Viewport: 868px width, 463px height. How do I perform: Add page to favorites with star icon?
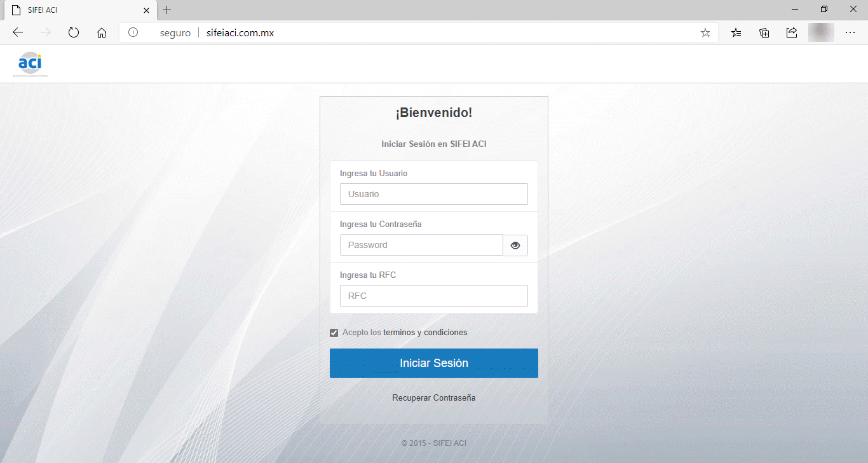coord(705,32)
